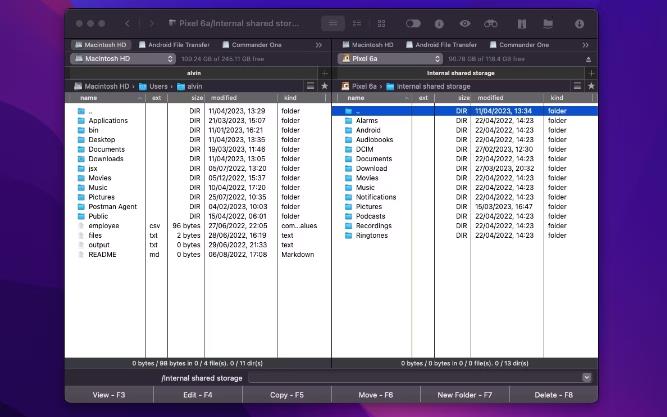Select the Recordings folder row
Image resolution: width=667 pixels, height=417 pixels.
tap(465, 226)
